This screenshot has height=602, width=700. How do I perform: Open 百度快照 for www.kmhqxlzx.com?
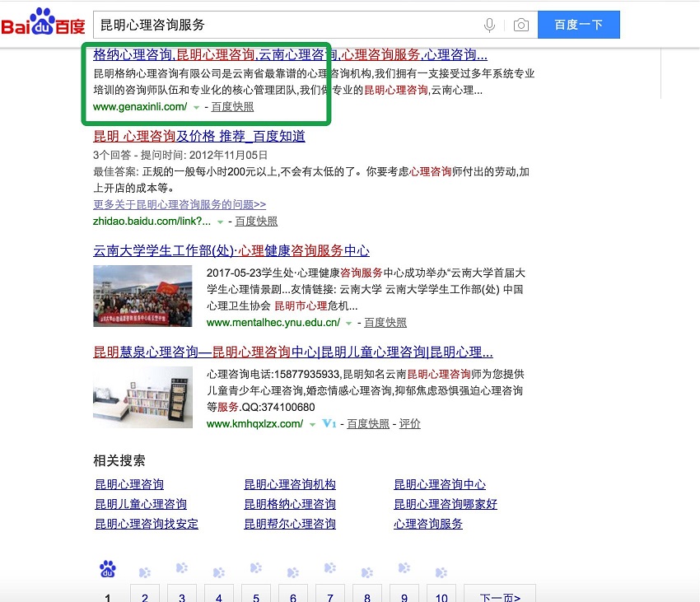[x=368, y=423]
